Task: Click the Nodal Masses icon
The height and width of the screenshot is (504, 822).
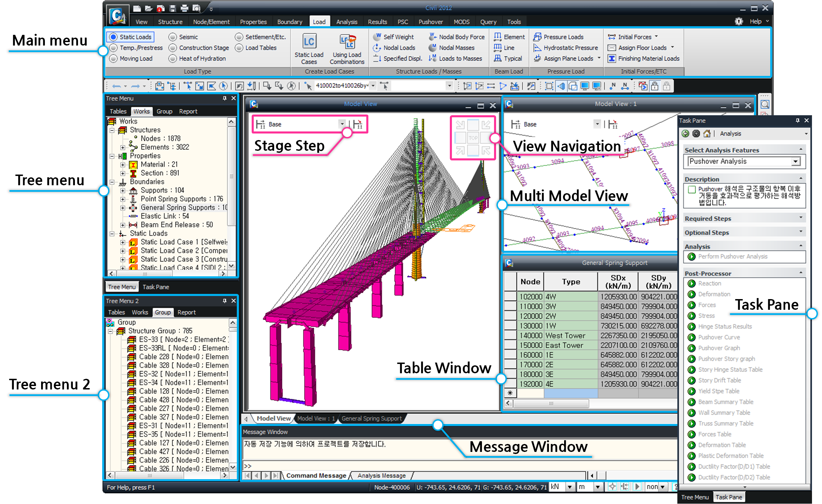Action: (432, 48)
